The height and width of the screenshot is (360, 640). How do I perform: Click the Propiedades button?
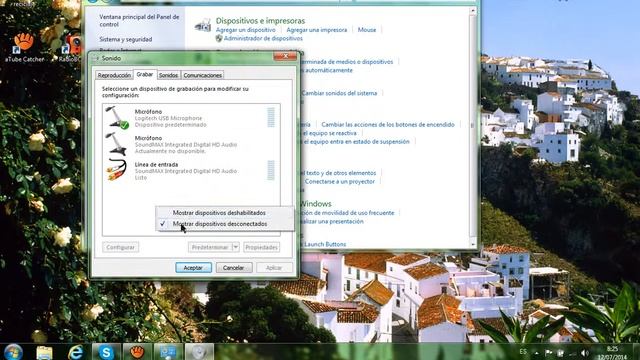coord(262,247)
